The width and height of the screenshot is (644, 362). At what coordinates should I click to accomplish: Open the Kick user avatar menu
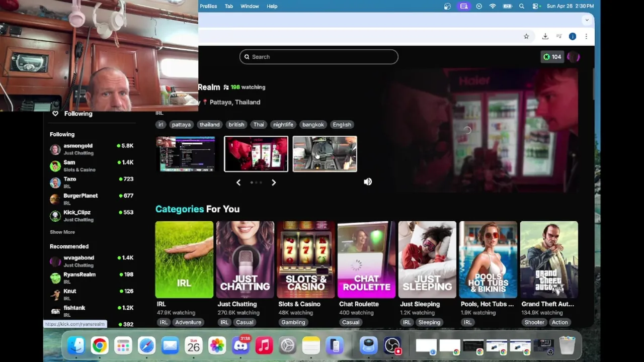coord(574,57)
